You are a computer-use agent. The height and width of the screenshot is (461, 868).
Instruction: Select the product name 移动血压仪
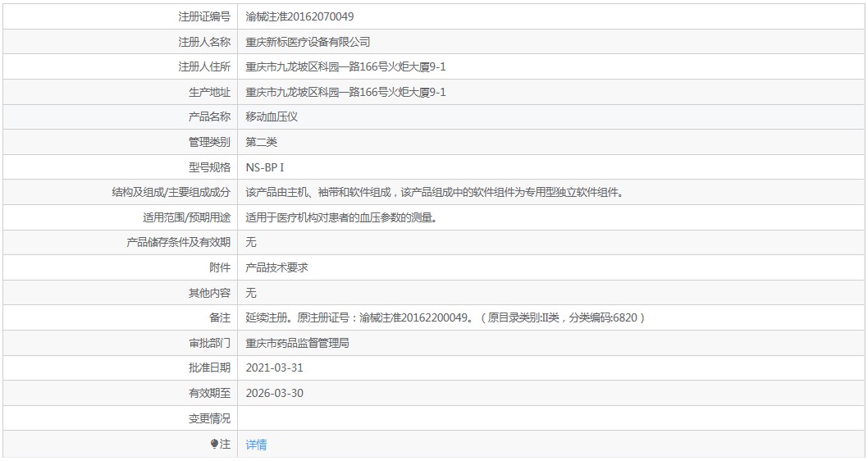(272, 116)
